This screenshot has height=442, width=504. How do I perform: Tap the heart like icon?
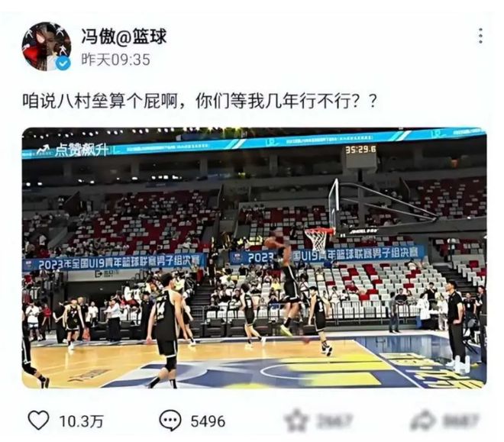tap(38, 420)
